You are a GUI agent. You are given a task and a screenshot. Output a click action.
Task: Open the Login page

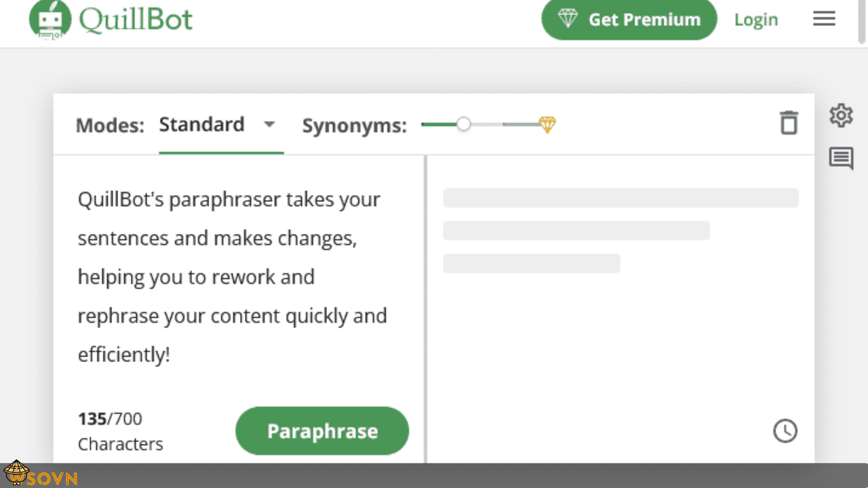[755, 20]
